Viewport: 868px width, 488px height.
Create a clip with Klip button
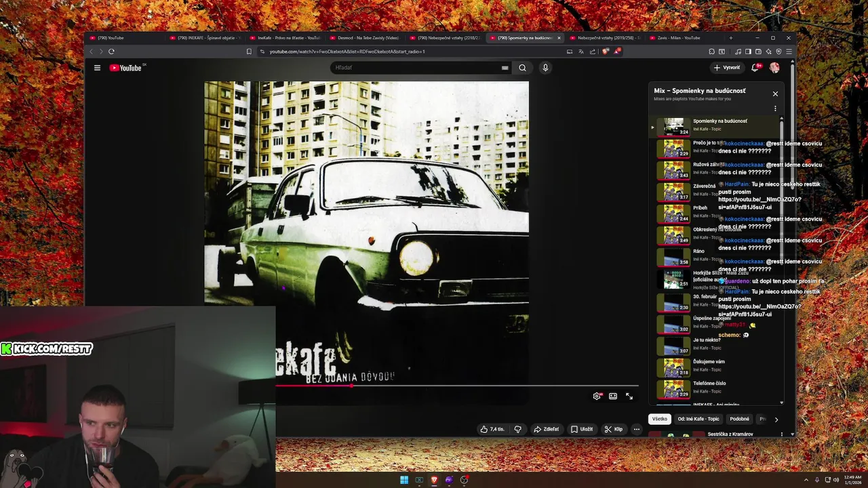click(614, 429)
